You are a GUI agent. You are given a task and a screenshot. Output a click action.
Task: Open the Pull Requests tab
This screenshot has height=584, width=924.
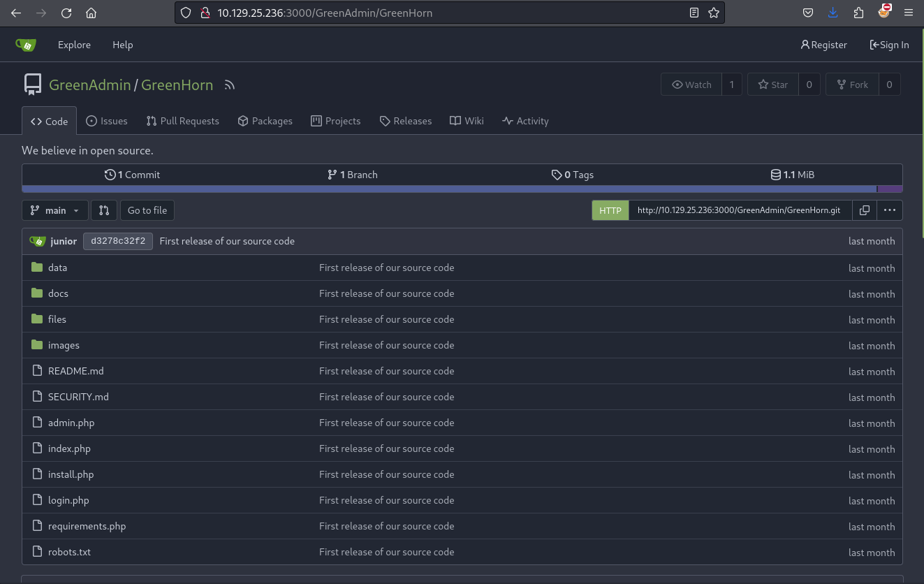pos(182,121)
